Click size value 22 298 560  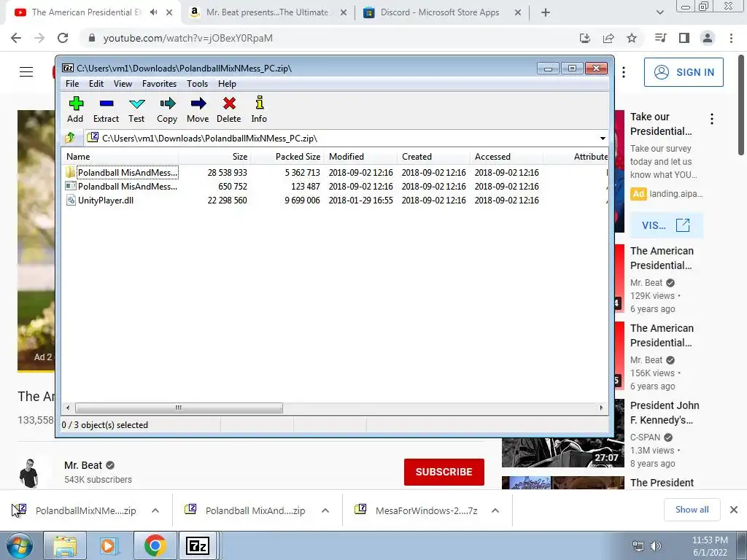(x=228, y=201)
